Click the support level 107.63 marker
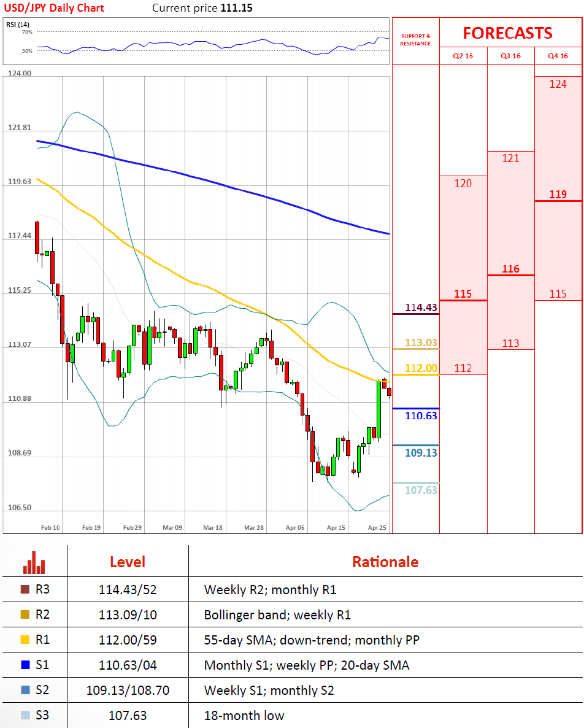 point(421,490)
